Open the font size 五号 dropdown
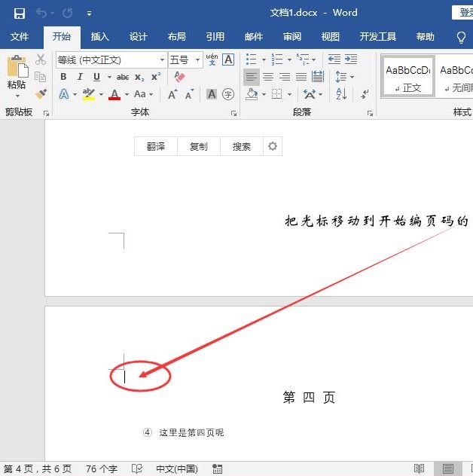The image size is (473, 476). (x=198, y=60)
